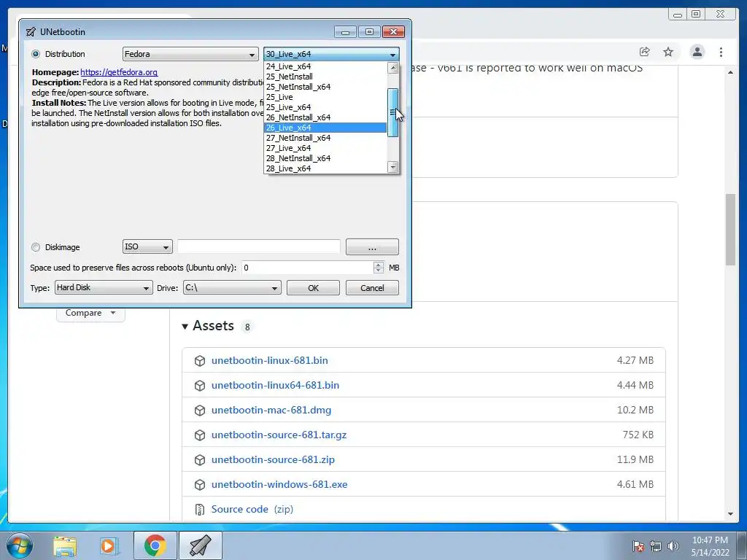
Task: Click package icon beside unetbootin-mac-681.dmg
Action: (x=200, y=411)
